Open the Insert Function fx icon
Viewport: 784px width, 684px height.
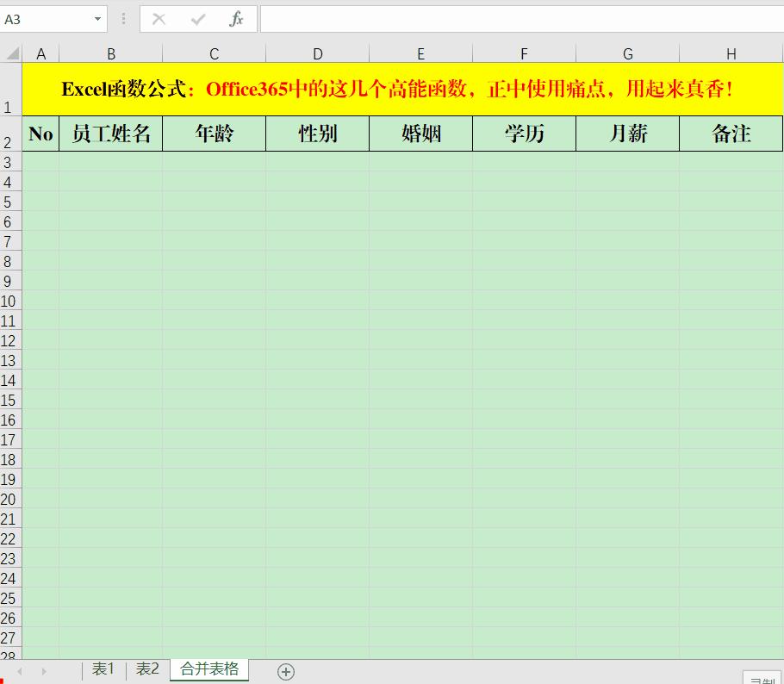tap(236, 19)
